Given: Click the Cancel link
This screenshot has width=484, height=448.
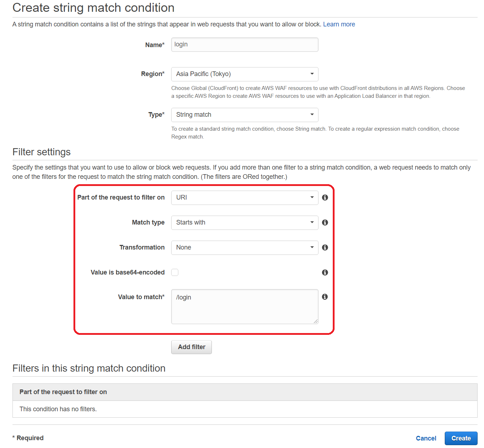Looking at the screenshot, I should (x=426, y=438).
